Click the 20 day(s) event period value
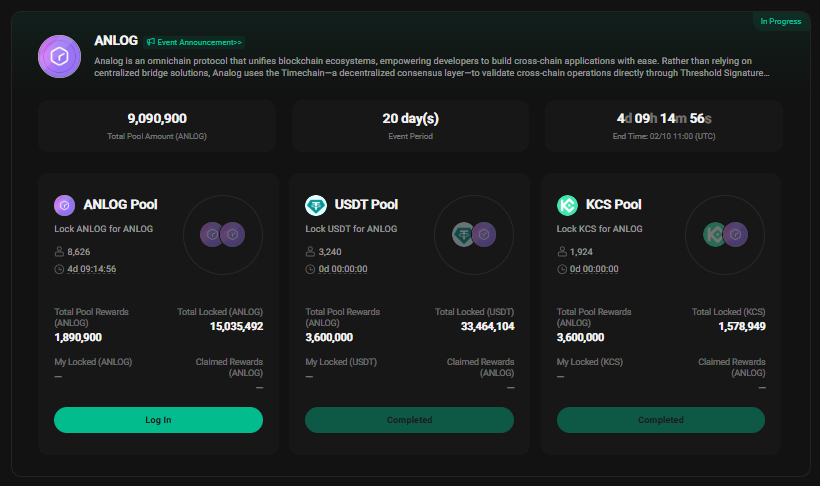This screenshot has height=486, width=820. (411, 119)
